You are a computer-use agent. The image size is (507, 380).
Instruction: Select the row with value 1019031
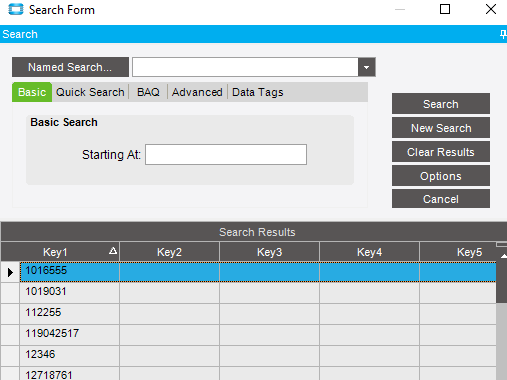[x=258, y=293]
